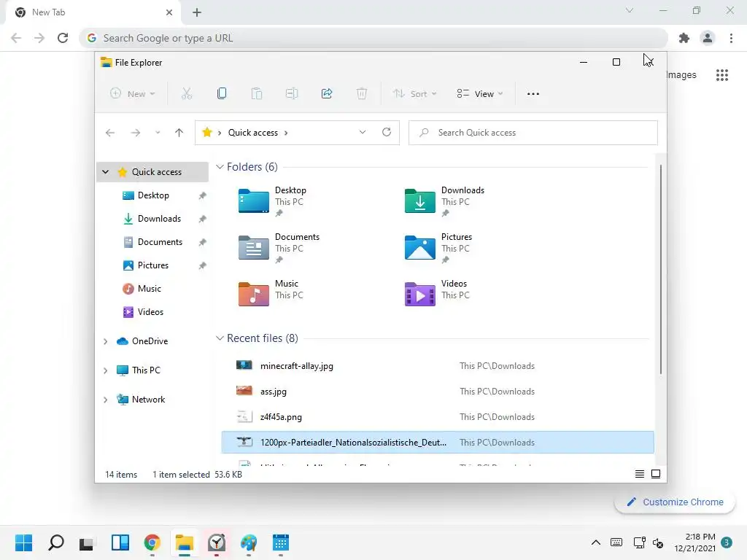Select Downloads in the navigation pane
This screenshot has height=560, width=747.
[x=159, y=219]
